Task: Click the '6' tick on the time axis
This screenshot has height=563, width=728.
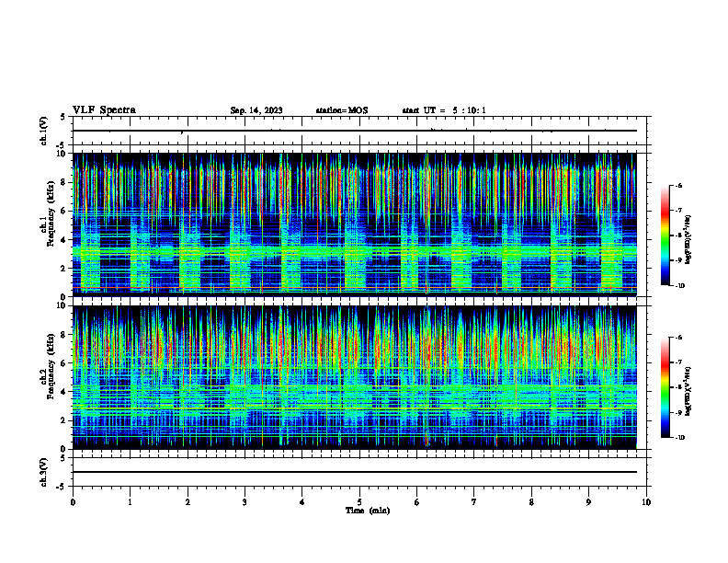Action: pyautogui.click(x=417, y=502)
